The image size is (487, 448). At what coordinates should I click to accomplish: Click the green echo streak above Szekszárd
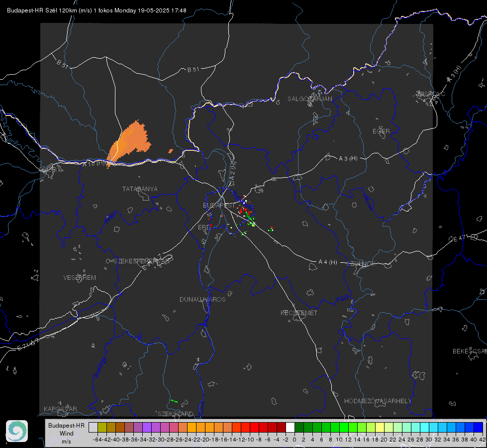[x=174, y=401]
